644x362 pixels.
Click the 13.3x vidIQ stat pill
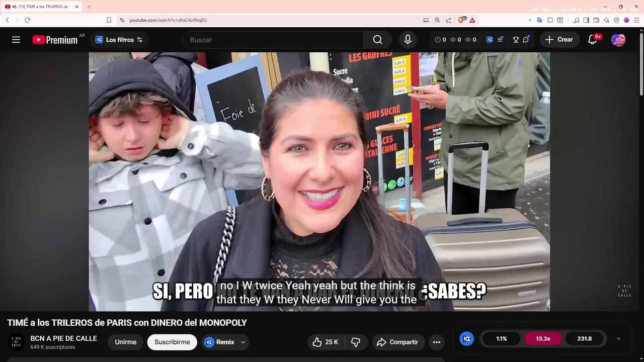(543, 339)
